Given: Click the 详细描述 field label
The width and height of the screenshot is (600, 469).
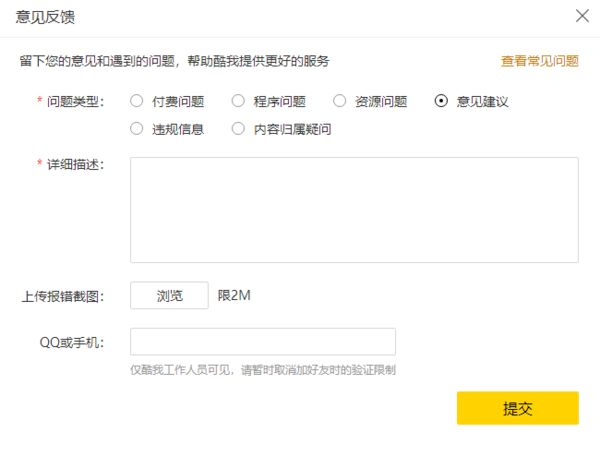Looking at the screenshot, I should coord(75,164).
